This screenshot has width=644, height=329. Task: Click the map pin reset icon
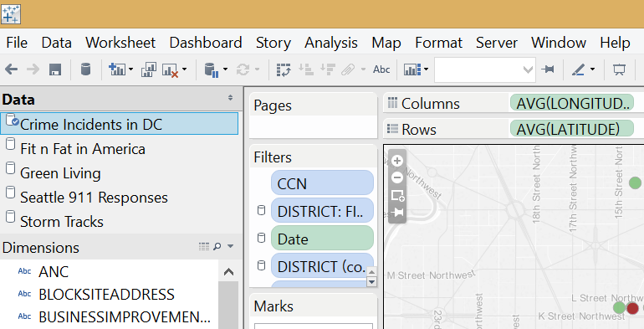[x=396, y=212]
